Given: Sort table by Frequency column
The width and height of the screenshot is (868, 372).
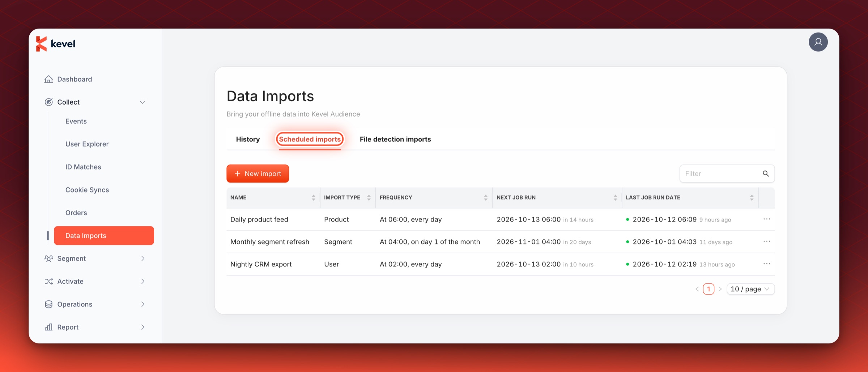Looking at the screenshot, I should coord(485,198).
